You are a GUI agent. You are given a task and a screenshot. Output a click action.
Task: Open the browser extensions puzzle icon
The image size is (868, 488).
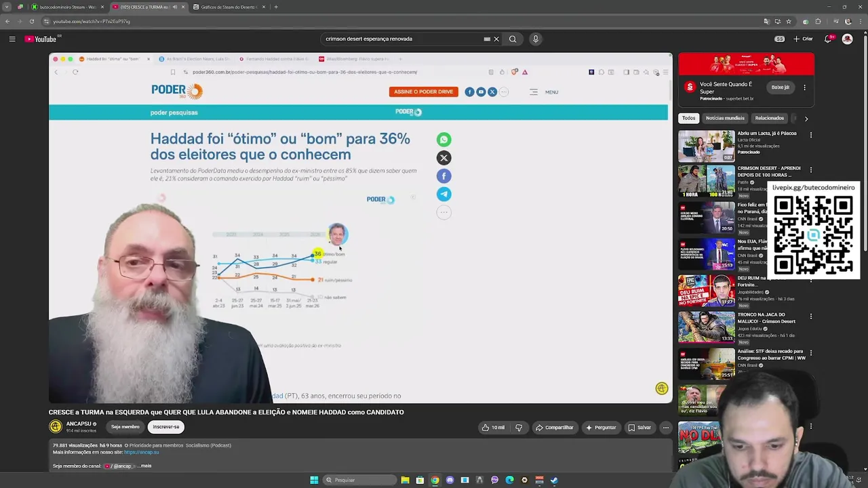tap(818, 21)
